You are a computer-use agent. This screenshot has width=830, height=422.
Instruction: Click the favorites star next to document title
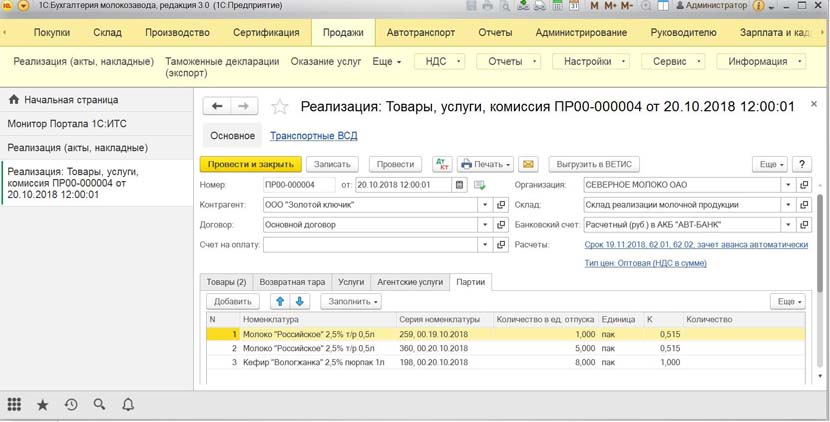280,107
